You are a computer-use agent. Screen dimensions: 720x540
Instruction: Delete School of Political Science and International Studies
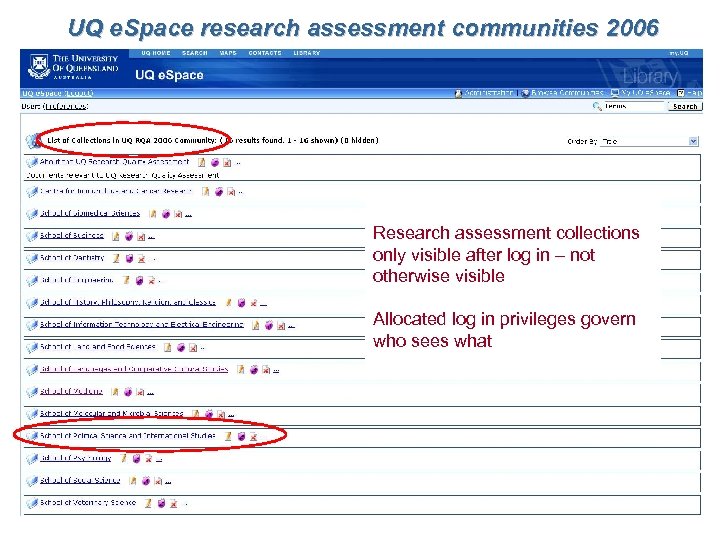(x=253, y=436)
